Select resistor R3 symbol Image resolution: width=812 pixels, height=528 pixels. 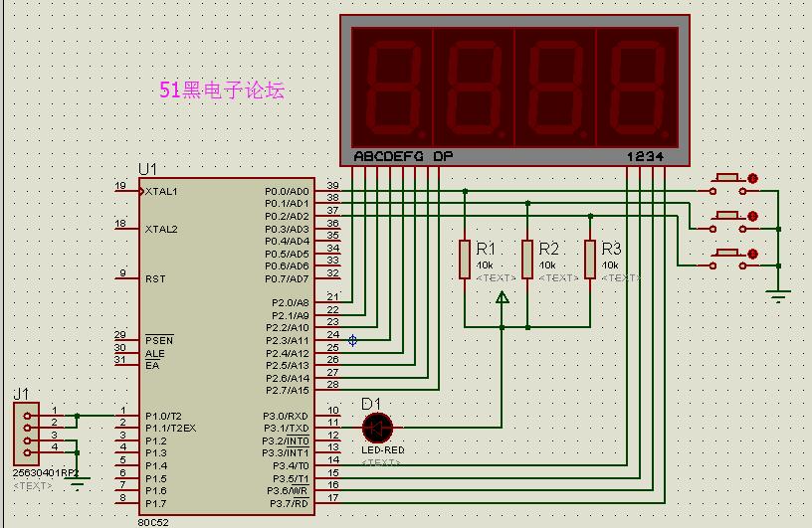click(x=590, y=260)
